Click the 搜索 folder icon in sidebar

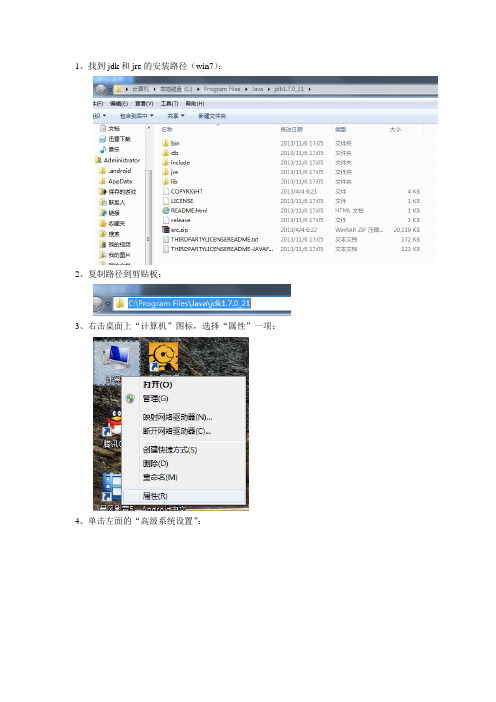tap(103, 234)
